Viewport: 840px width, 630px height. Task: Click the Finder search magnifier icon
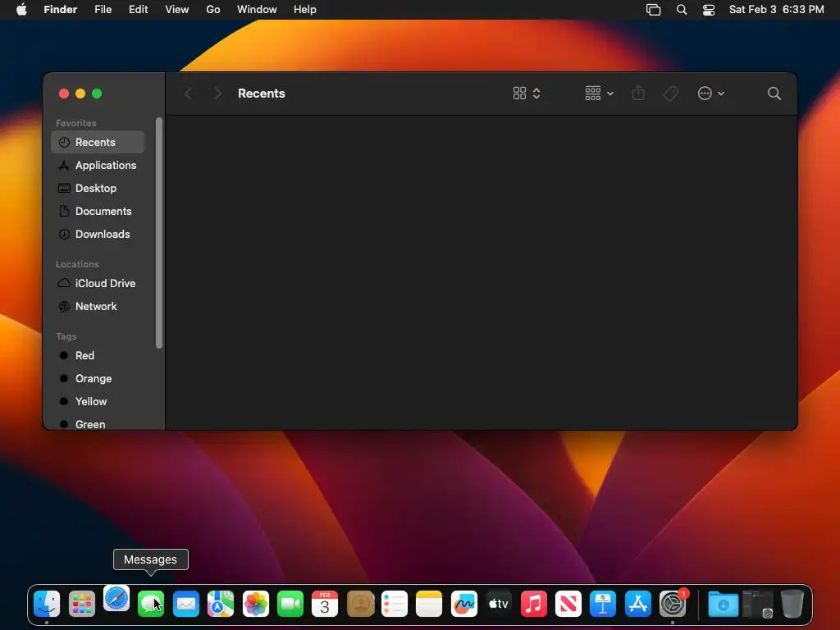pyautogui.click(x=774, y=94)
